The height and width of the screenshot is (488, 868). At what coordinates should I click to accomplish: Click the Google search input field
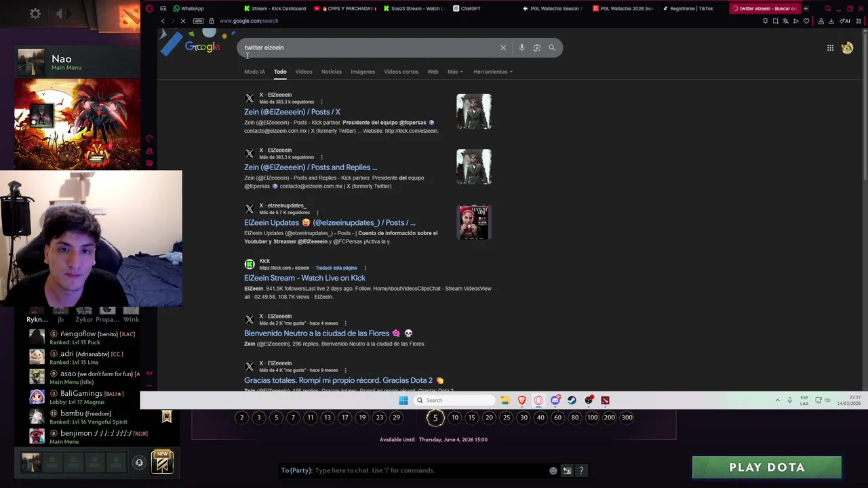click(x=370, y=47)
